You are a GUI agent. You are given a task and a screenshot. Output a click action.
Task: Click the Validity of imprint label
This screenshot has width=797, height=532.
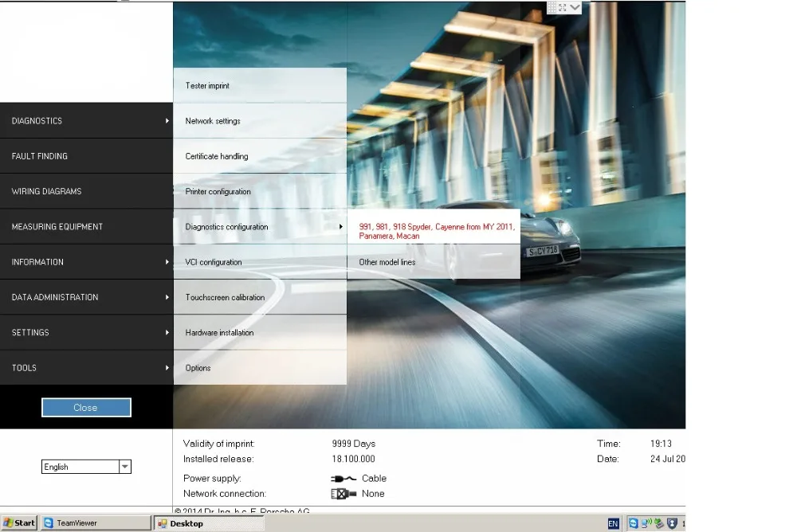tap(218, 444)
